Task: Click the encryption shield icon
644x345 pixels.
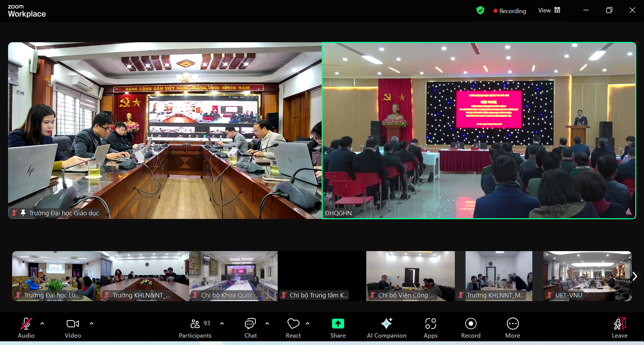Action: [480, 10]
